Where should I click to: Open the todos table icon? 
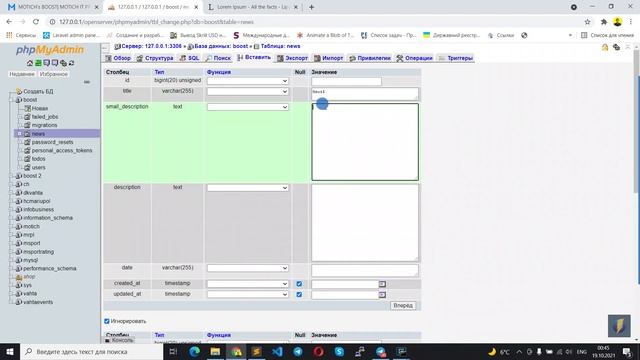[x=27, y=159]
